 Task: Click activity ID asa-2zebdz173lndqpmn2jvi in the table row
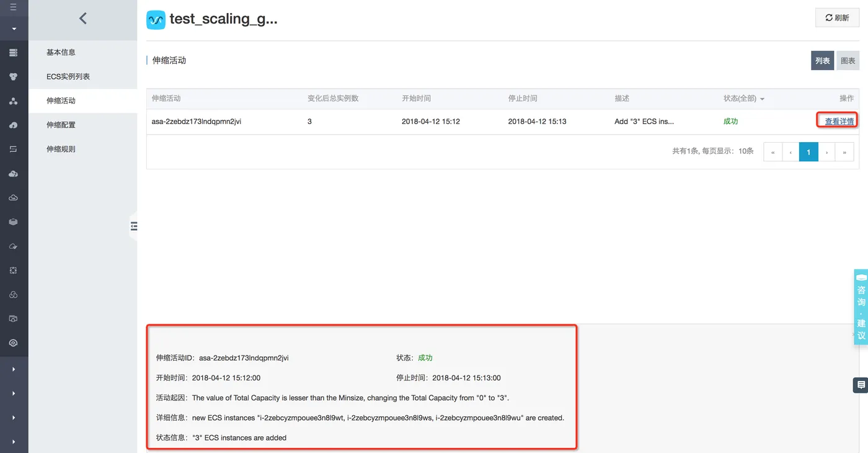(x=197, y=122)
